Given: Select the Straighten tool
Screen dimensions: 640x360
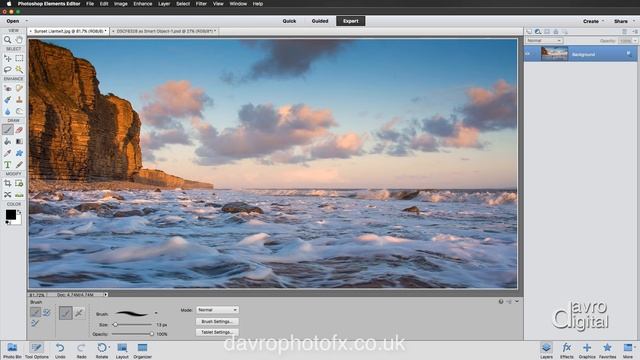Looking at the screenshot, I should coord(19,195).
